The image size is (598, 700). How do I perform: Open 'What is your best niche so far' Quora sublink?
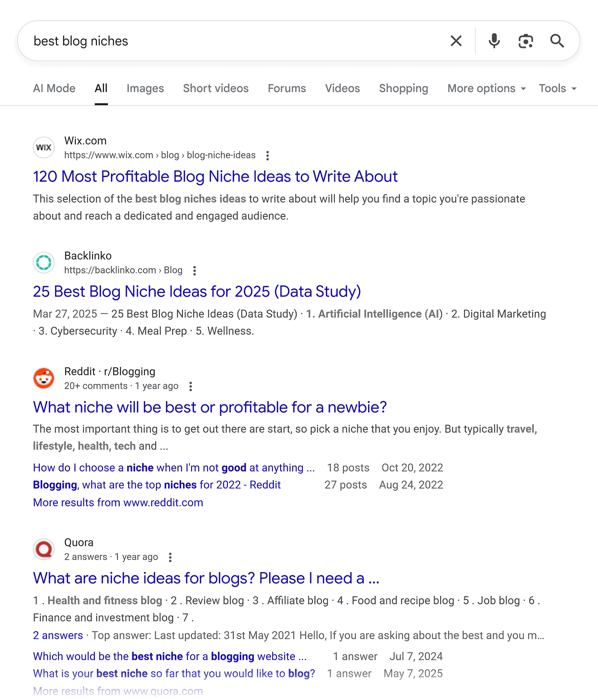pyautogui.click(x=174, y=673)
